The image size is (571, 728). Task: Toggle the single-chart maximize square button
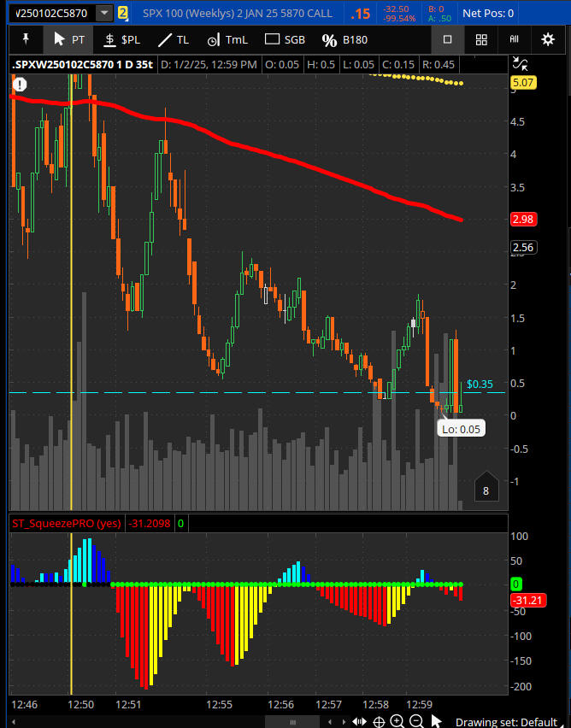click(447, 39)
